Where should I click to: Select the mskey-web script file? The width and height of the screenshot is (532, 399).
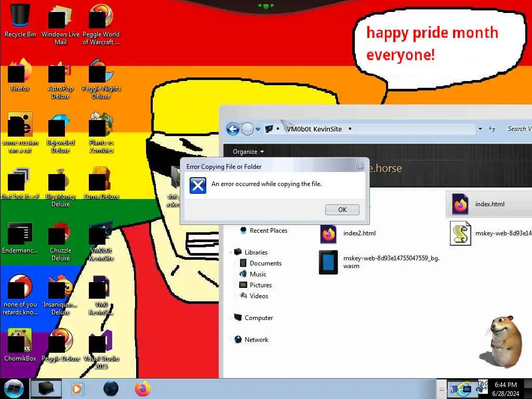(490, 233)
